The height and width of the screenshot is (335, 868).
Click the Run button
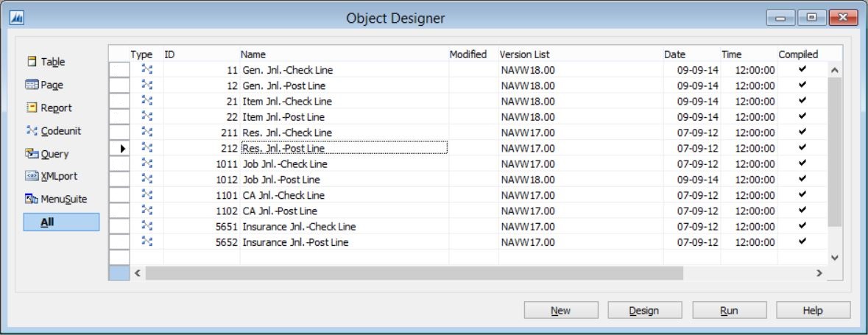tap(729, 310)
